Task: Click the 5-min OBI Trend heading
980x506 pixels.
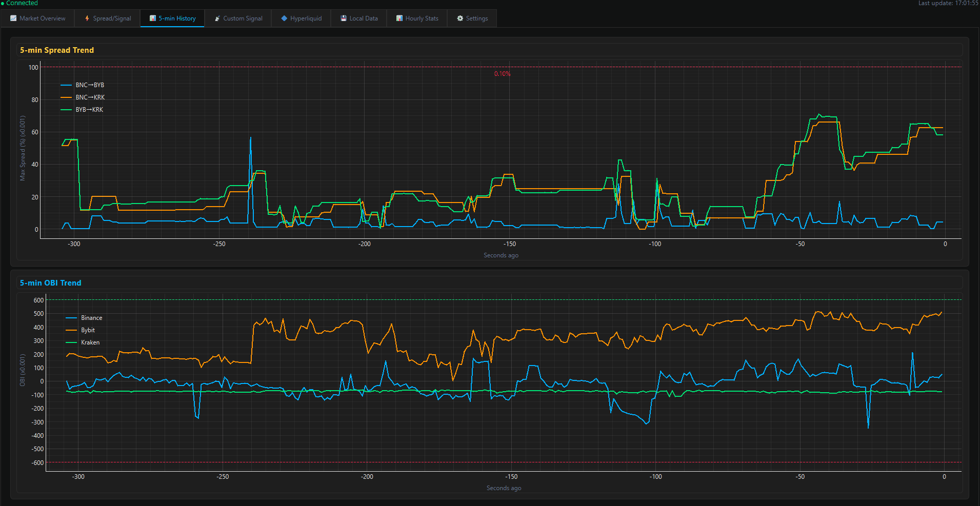Action: pyautogui.click(x=51, y=283)
